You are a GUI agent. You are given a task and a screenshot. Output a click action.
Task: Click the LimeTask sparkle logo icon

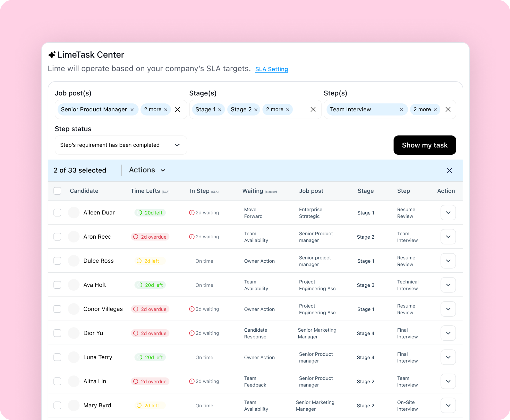point(52,55)
